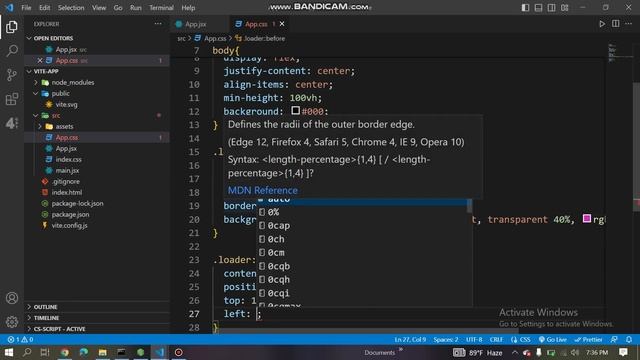Click CRLF line ending indicator

pos(496,340)
